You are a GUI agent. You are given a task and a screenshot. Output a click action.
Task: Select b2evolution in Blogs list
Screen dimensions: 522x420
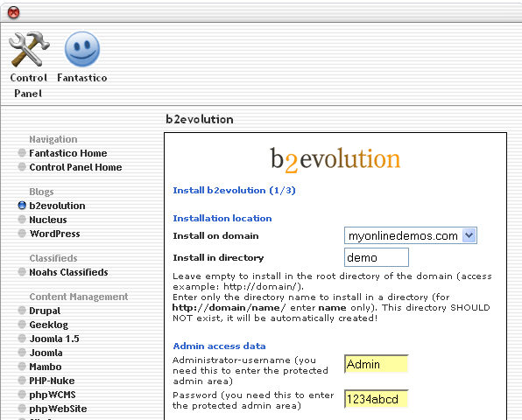click(x=57, y=206)
